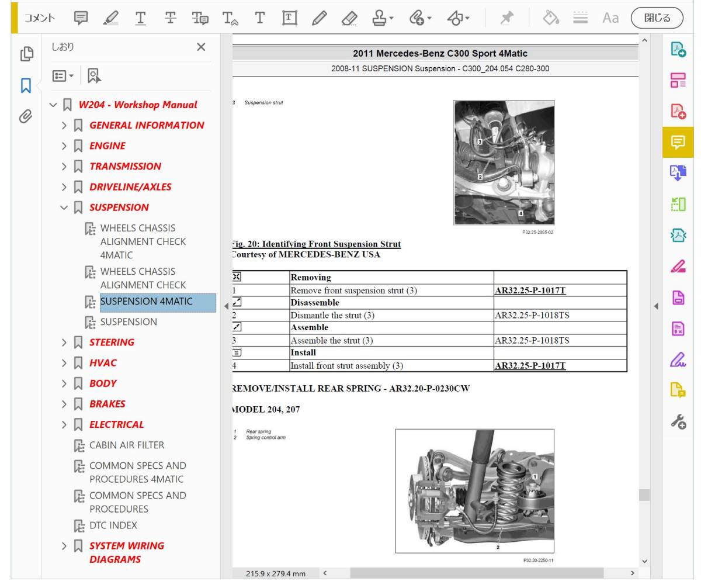Open the Edit PDF pink pencil tool
This screenshot has height=588, width=701.
(x=678, y=266)
